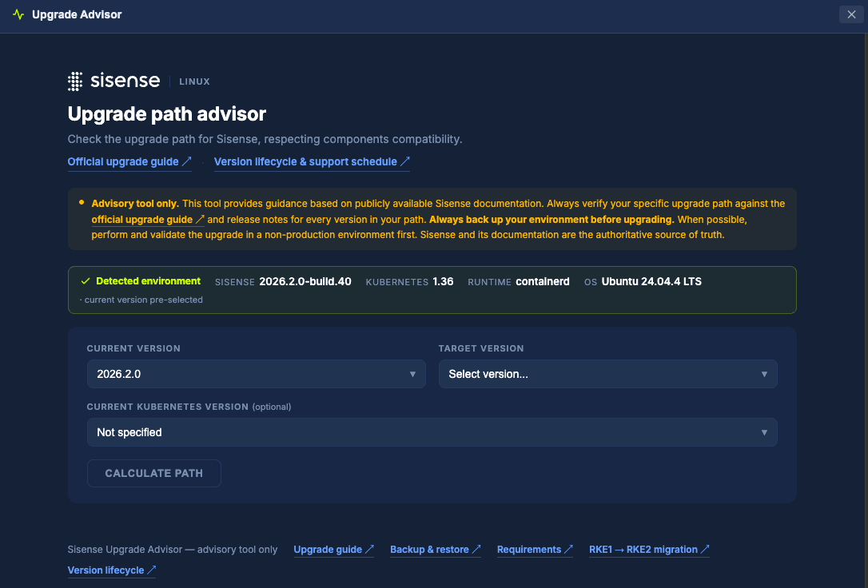Click the Upgrade path advisor heading
868x588 pixels.
[166, 114]
